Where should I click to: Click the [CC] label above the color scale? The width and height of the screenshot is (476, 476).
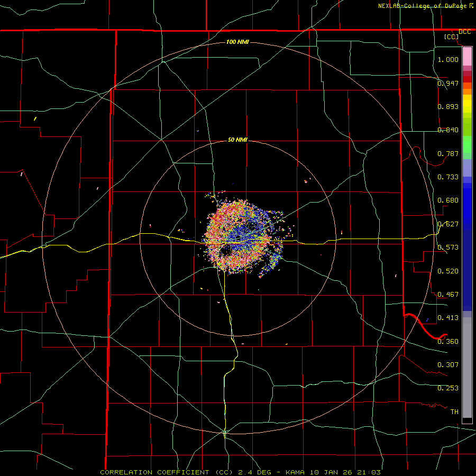click(x=452, y=36)
